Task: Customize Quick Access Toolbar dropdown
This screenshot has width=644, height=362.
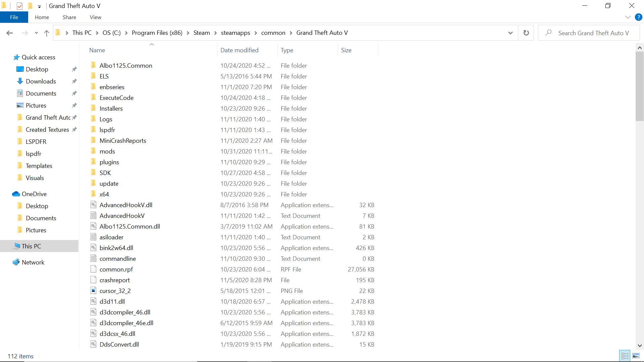Action: (x=39, y=6)
